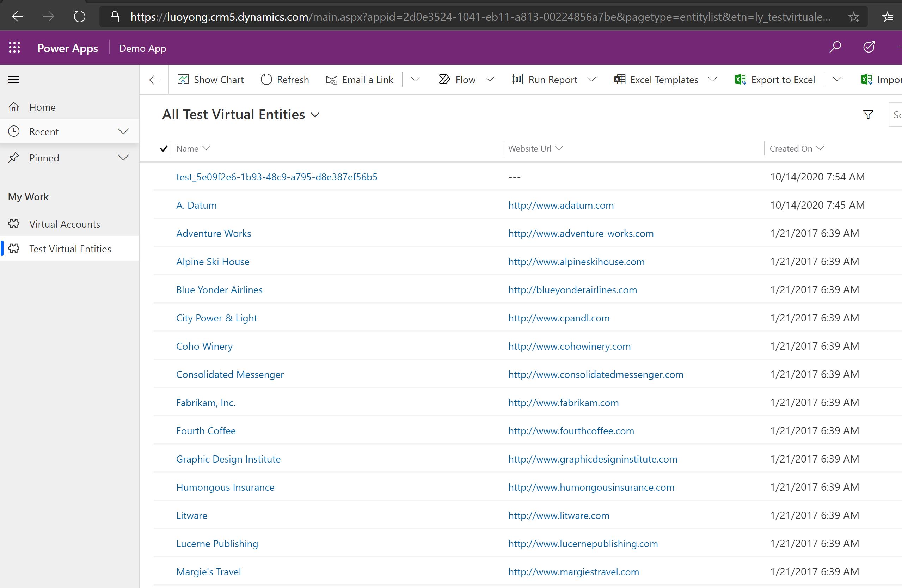Click Refresh in the command bar
This screenshot has width=902, height=588.
284,80
